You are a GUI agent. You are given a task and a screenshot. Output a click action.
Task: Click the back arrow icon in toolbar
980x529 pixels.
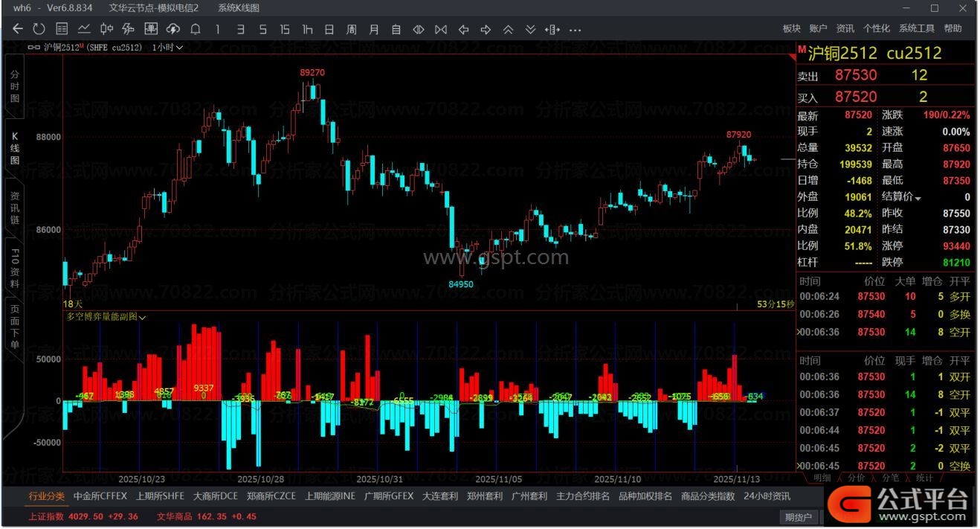click(x=18, y=29)
